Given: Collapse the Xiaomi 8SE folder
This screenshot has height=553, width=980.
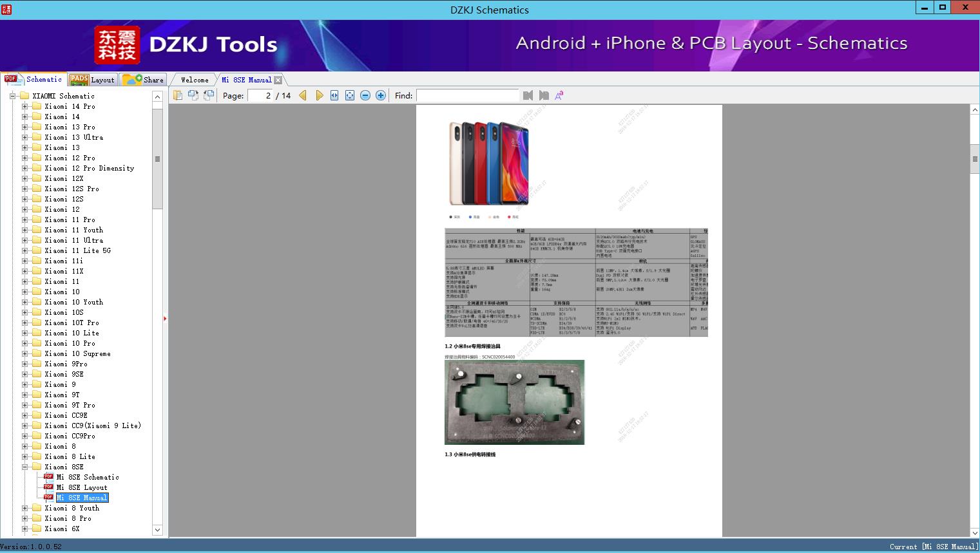Looking at the screenshot, I should coord(24,467).
